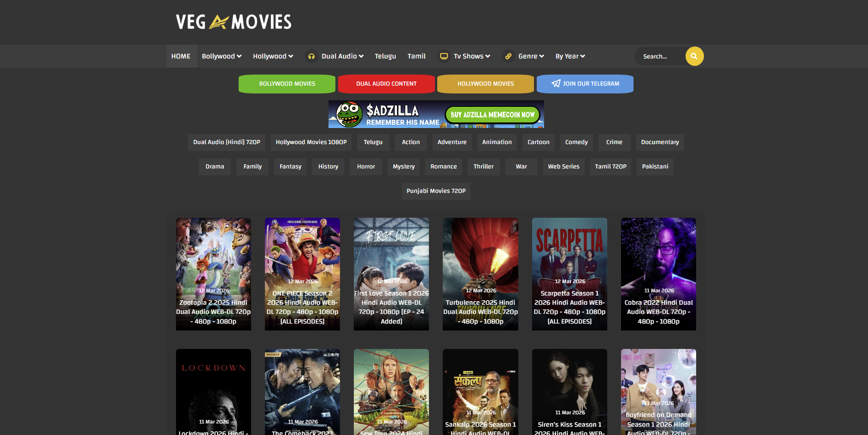Click the monitor icon beside Tv Shows
The height and width of the screenshot is (435, 868).
444,56
